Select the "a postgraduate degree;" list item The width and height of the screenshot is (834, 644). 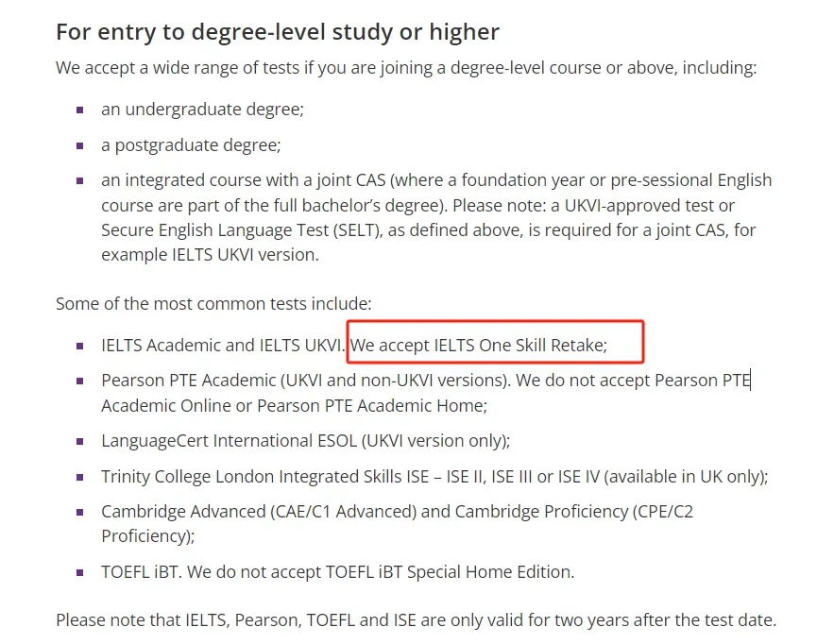[x=191, y=145]
